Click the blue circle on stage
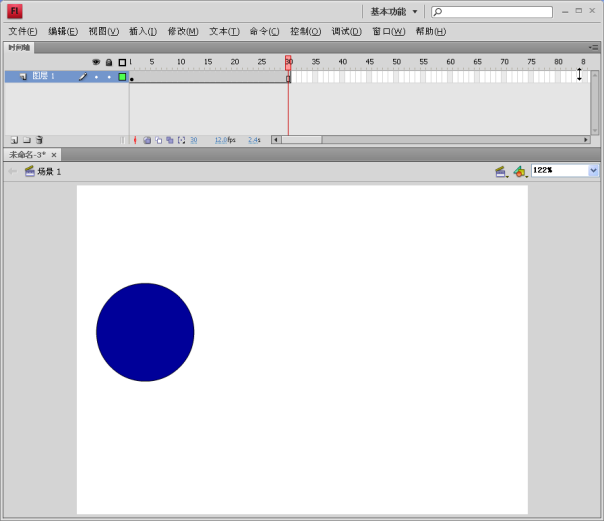Screen dimensions: 604x521 click(x=145, y=332)
